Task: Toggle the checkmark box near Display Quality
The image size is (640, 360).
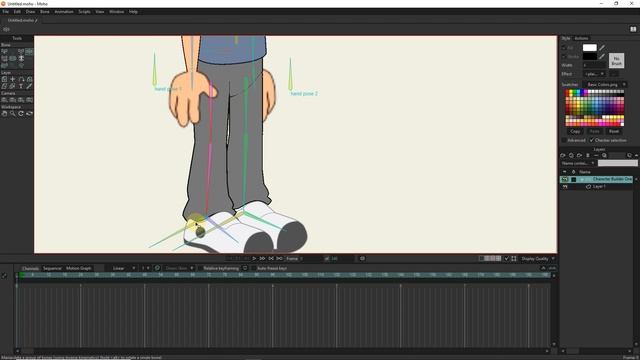Action: click(507, 259)
